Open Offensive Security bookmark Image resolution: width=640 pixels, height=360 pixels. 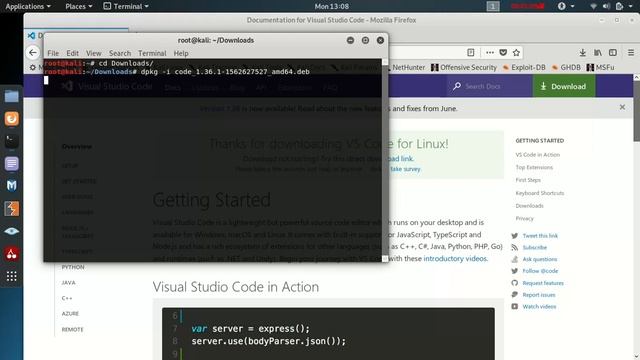(x=464, y=67)
